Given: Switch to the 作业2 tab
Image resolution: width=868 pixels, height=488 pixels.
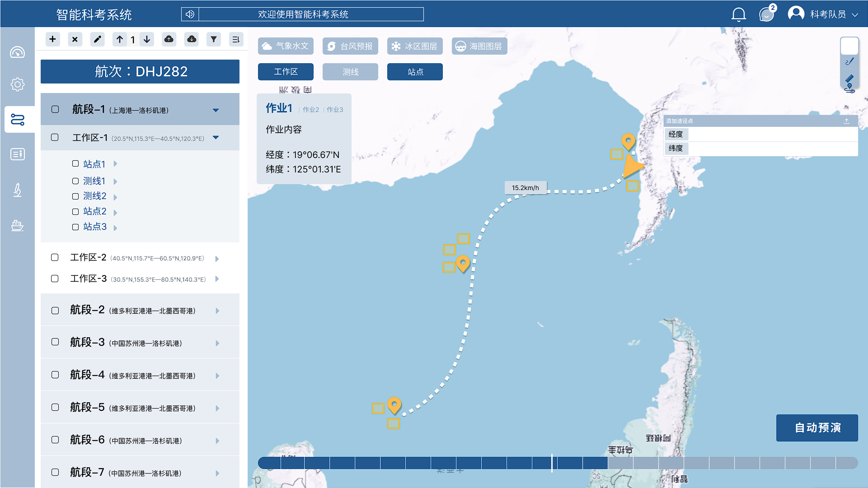Looking at the screenshot, I should [311, 110].
